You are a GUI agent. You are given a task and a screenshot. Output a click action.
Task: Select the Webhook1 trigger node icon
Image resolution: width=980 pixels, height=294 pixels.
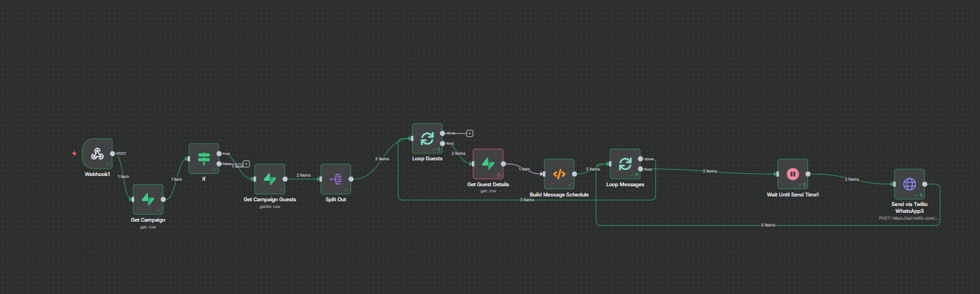pos(97,153)
